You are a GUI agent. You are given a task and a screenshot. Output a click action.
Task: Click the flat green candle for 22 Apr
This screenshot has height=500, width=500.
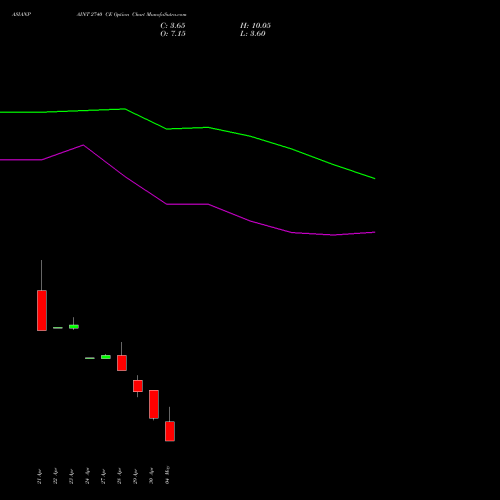tap(58, 328)
